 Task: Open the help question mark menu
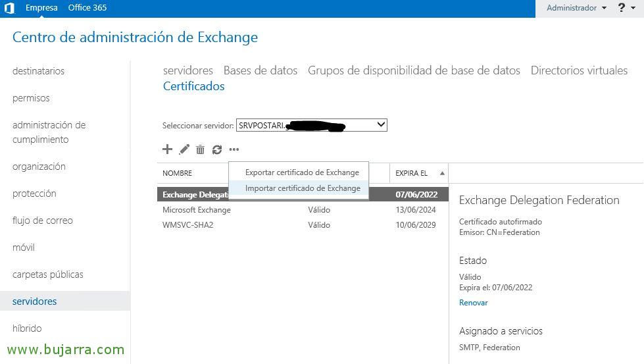[622, 8]
